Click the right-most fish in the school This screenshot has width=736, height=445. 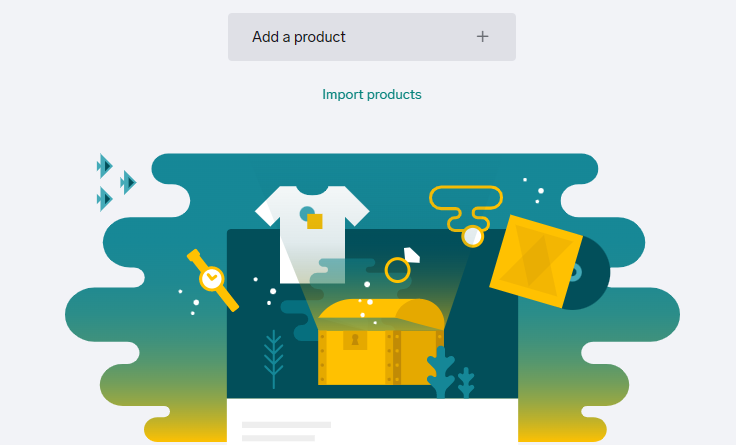(x=127, y=183)
